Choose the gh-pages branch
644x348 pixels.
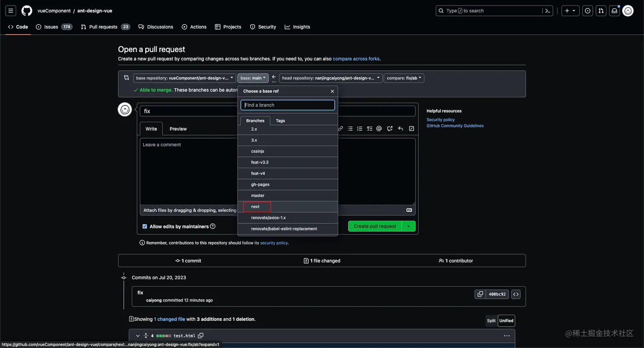tap(287, 184)
